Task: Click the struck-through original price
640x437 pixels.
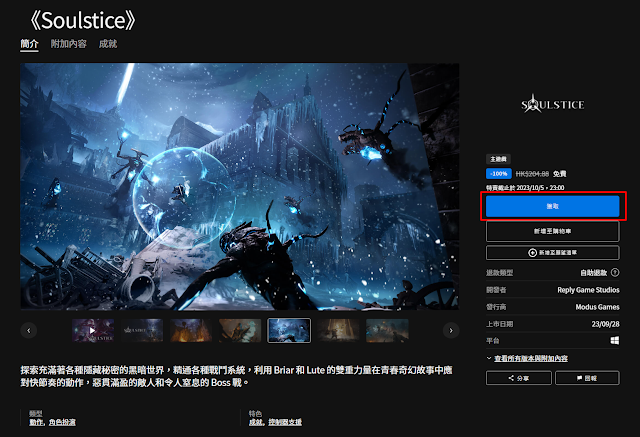Action: (x=532, y=174)
